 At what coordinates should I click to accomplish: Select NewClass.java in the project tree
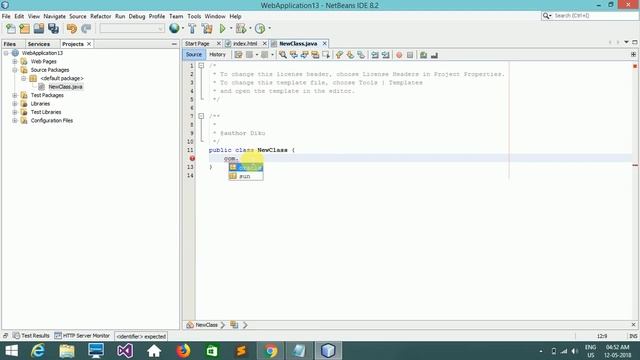click(x=65, y=87)
